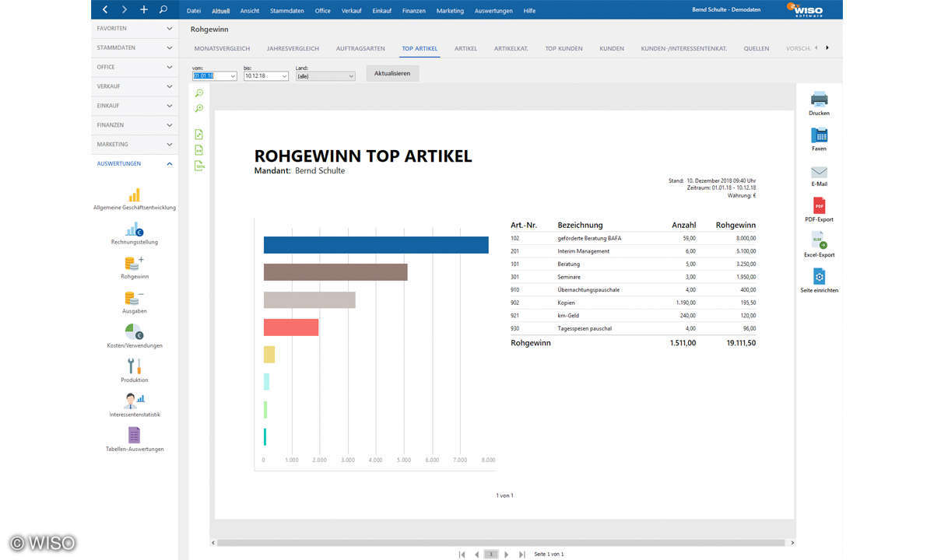Expand the Finanzen sidebar section

coord(134,124)
